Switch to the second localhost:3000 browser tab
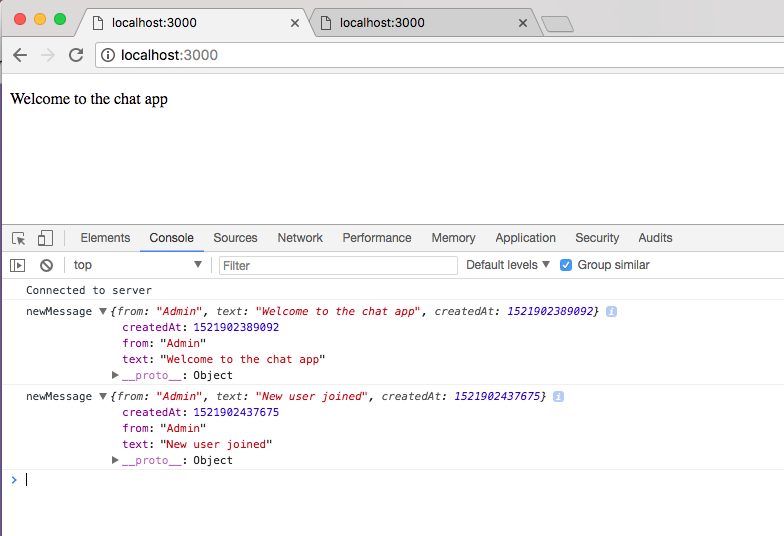The height and width of the screenshot is (536, 784). [420, 23]
